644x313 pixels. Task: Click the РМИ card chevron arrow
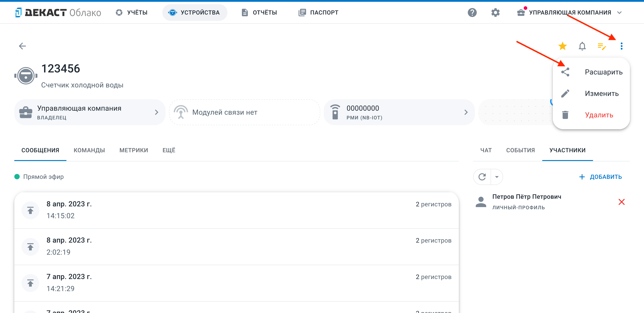pyautogui.click(x=466, y=112)
